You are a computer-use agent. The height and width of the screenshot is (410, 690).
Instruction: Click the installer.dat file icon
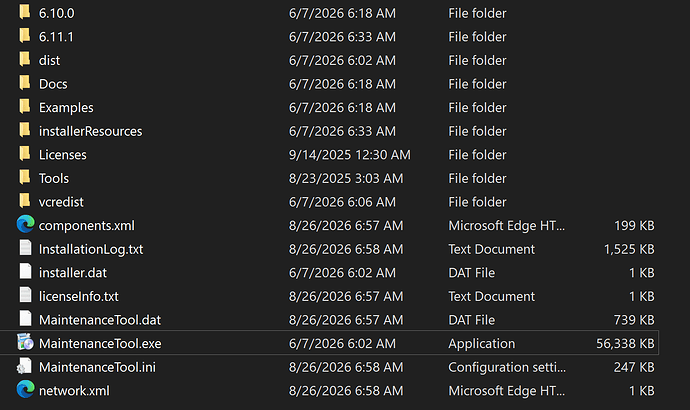point(26,271)
